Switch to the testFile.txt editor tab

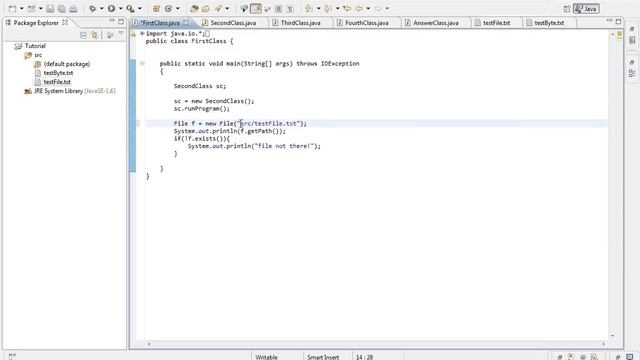point(496,23)
